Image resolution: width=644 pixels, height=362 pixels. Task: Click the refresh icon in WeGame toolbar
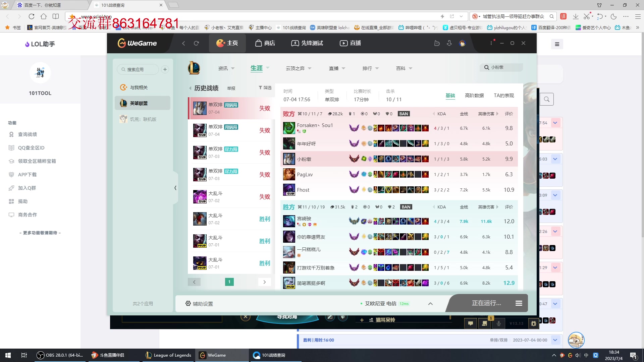[197, 43]
